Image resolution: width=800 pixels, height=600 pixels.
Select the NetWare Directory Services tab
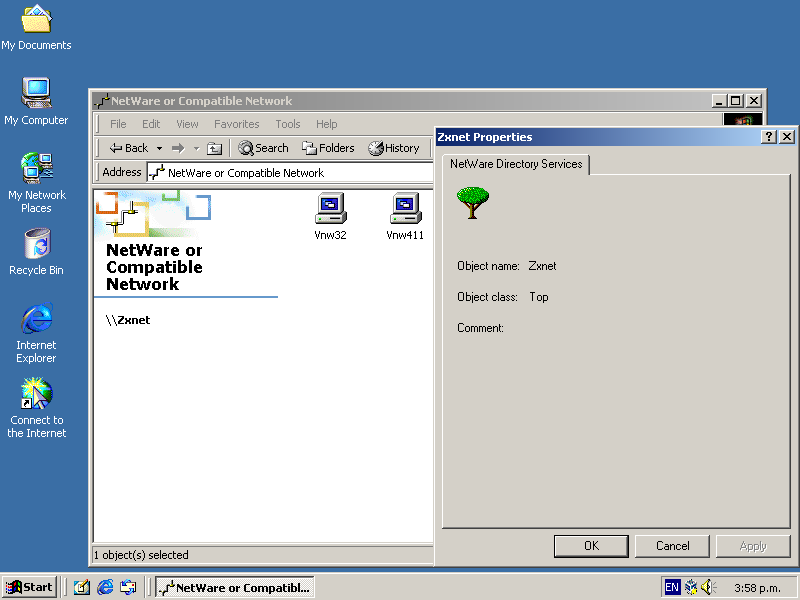[x=516, y=164]
